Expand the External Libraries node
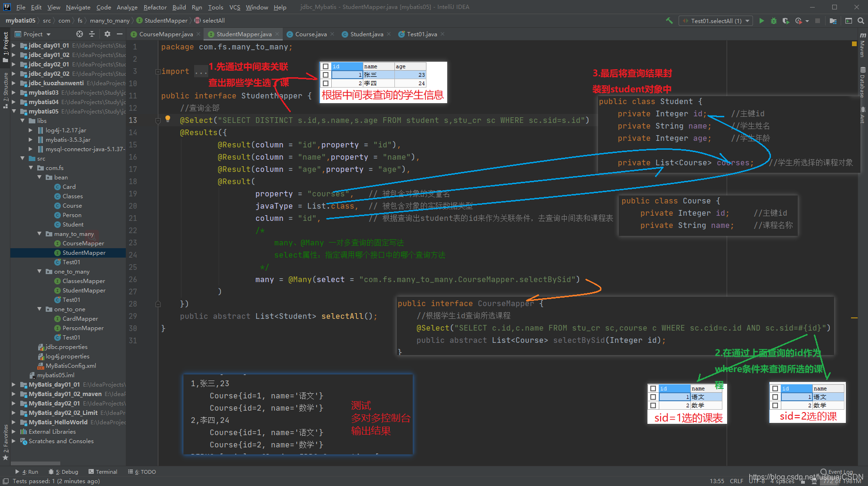868x486 pixels. (14, 432)
